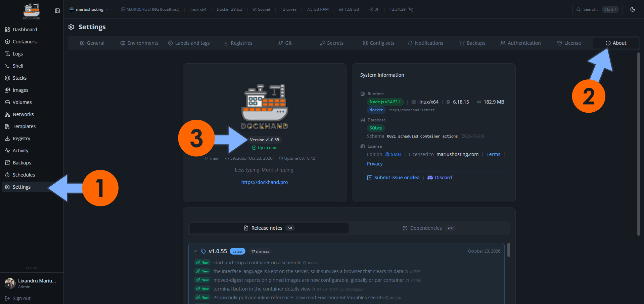This screenshot has width=644, height=304.
Task: Open the mariushosting environment dropdown
Action: click(x=89, y=9)
